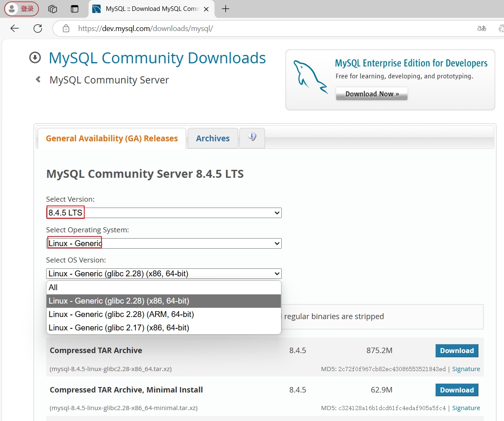Open a new tab with plus icon

click(226, 9)
